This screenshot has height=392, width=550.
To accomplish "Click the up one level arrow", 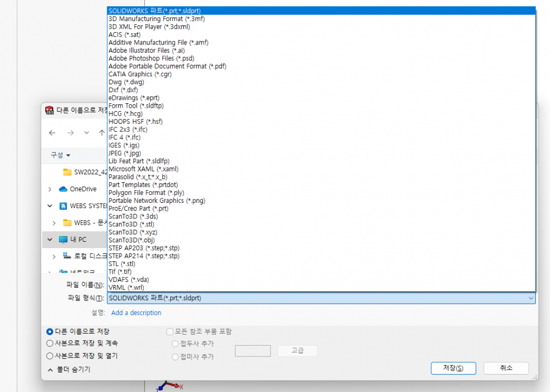I will (102, 132).
